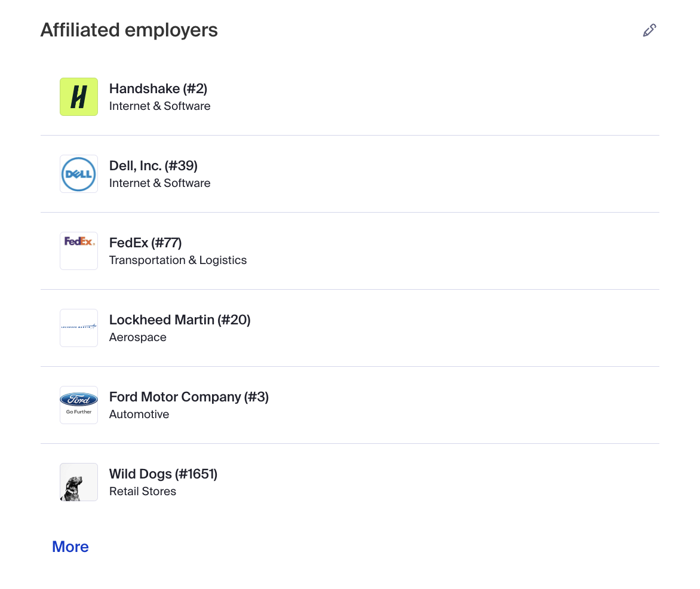Click the Aerospace industry label
This screenshot has width=700, height=589.
click(x=137, y=338)
